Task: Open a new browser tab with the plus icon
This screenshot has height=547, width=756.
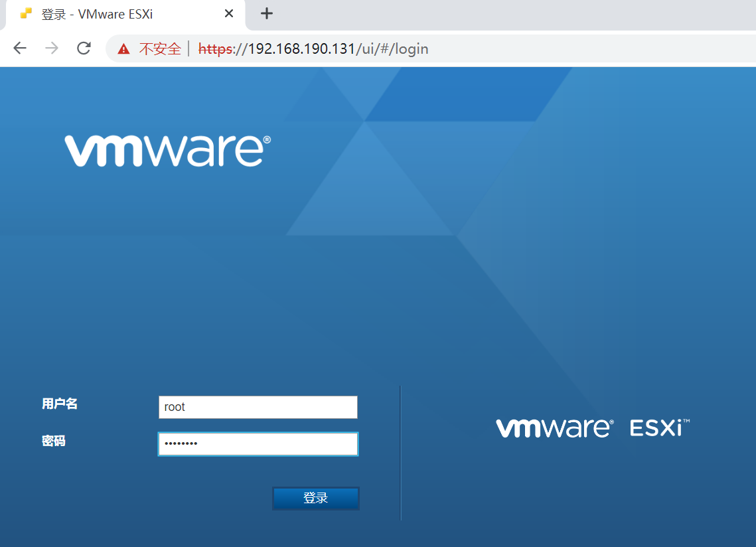Action: pyautogui.click(x=267, y=13)
